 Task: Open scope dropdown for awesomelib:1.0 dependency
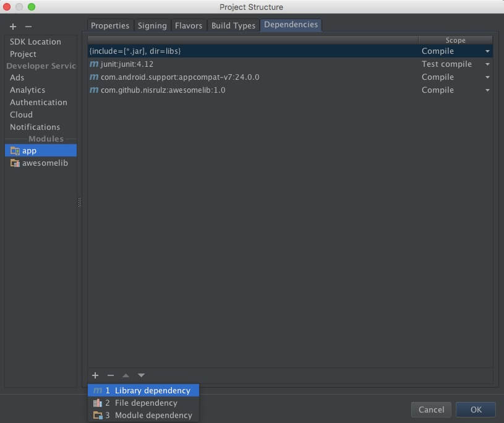click(x=487, y=90)
